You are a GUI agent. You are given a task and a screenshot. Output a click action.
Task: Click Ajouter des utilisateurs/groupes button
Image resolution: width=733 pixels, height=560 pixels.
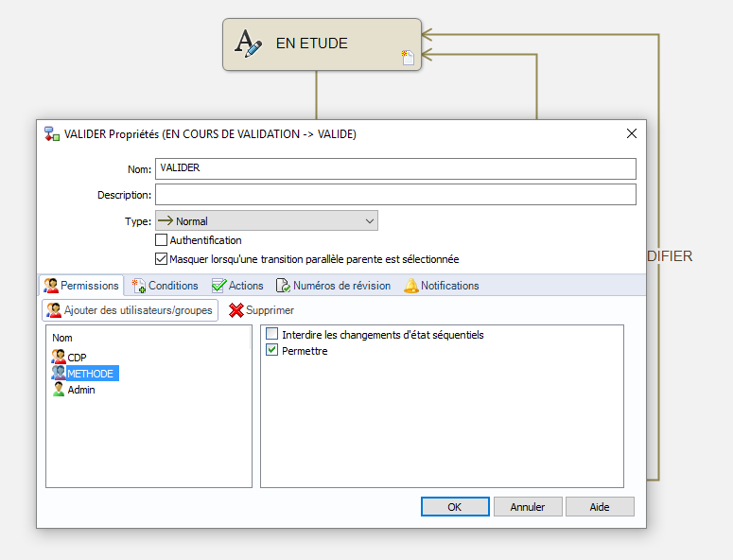[x=130, y=310]
